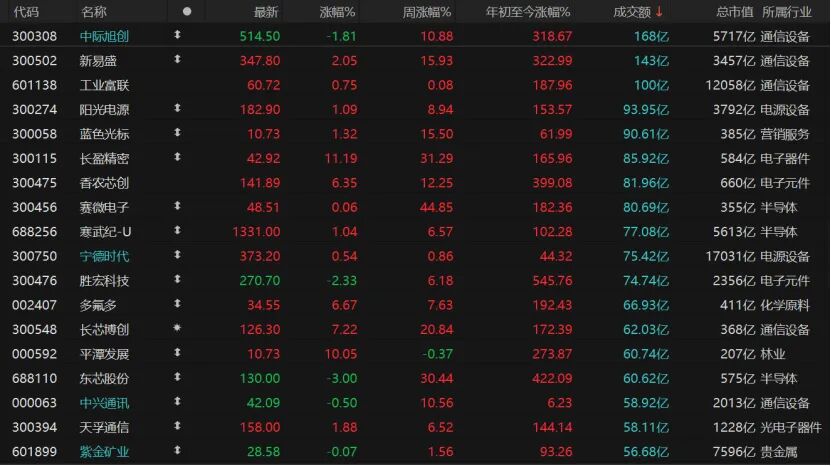Viewport: 831px width, 466px height.
Task: Sort the table by 总市值 header
Action: coord(735,12)
